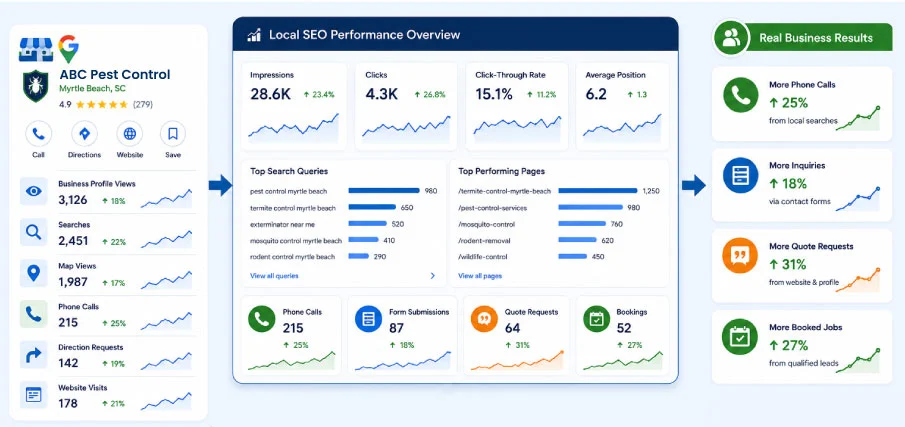905x427 pixels.
Task: Click the Website Visits browser icon
Action: pyautogui.click(x=34, y=395)
